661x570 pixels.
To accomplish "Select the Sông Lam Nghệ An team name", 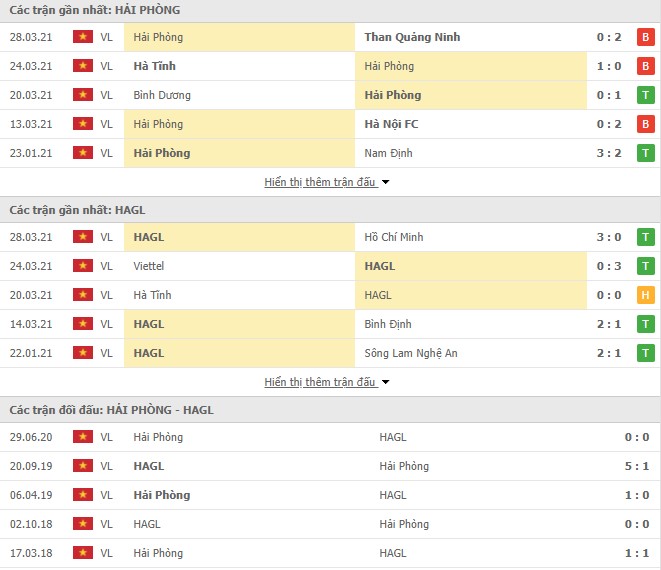I will pos(416,353).
